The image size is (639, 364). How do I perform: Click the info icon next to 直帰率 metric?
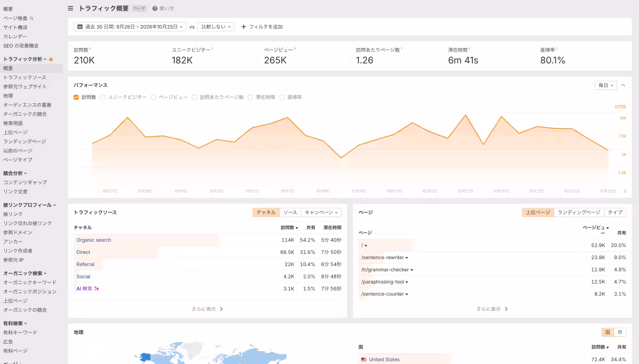point(556,49)
